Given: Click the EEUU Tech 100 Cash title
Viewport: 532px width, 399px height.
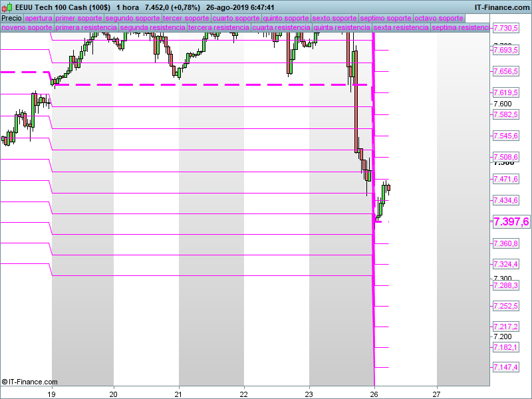Looking at the screenshot, I should [63, 7].
